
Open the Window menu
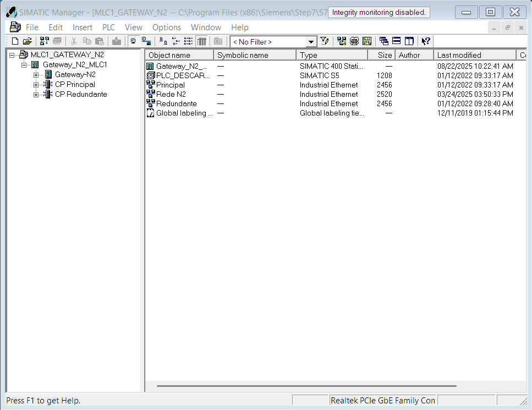pos(206,28)
